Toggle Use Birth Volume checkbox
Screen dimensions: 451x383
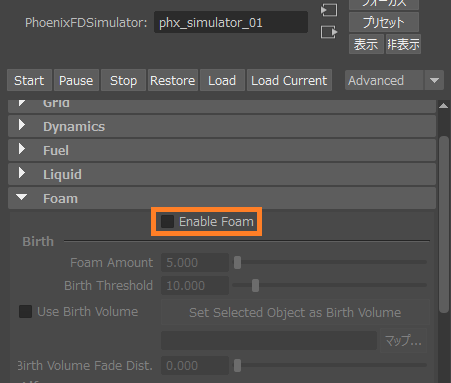(25, 312)
